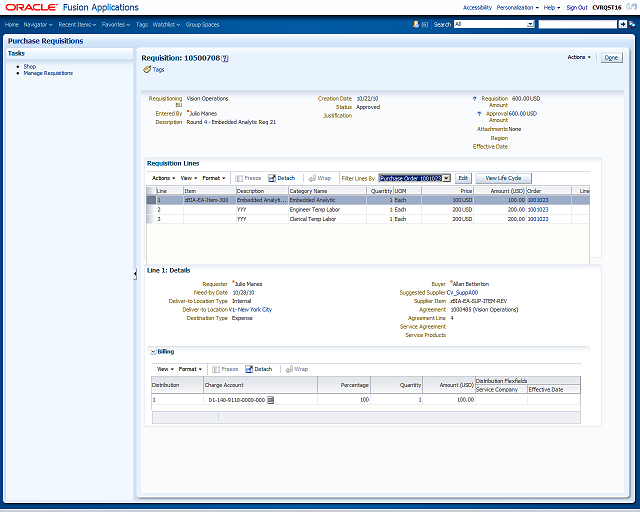Click the info icon next to Approval Amount
This screenshot has width=640, height=512.
479,114
